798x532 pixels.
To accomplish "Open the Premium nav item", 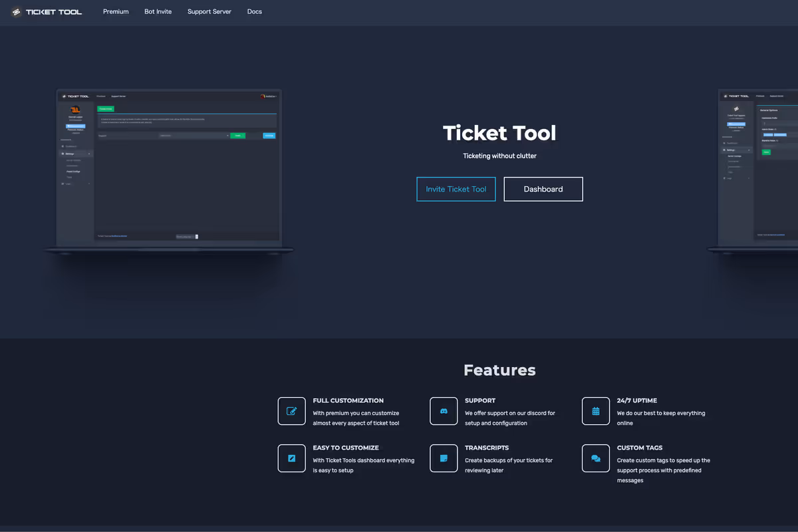I will click(116, 12).
